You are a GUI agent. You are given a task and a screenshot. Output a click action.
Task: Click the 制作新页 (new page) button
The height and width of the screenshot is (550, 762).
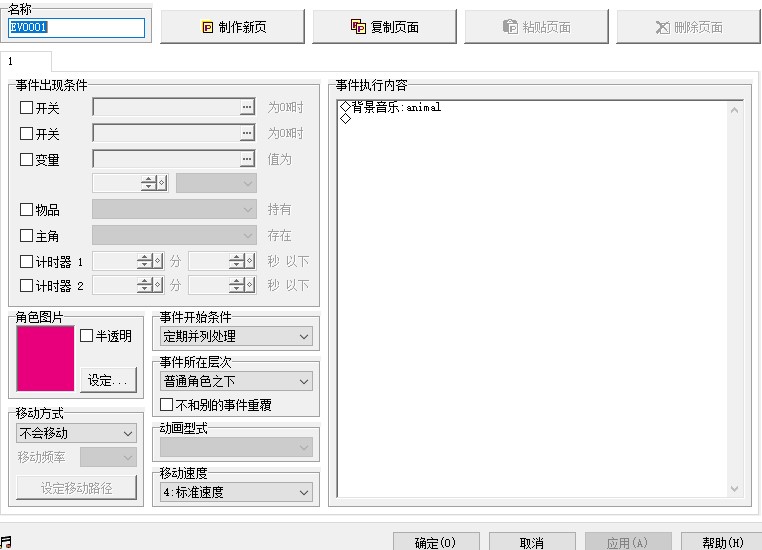coord(233,27)
